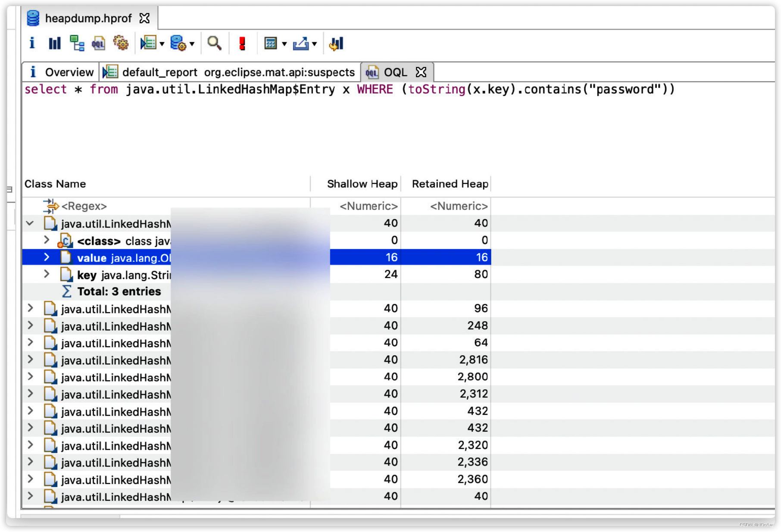Select retained heap value 2,816

(473, 360)
